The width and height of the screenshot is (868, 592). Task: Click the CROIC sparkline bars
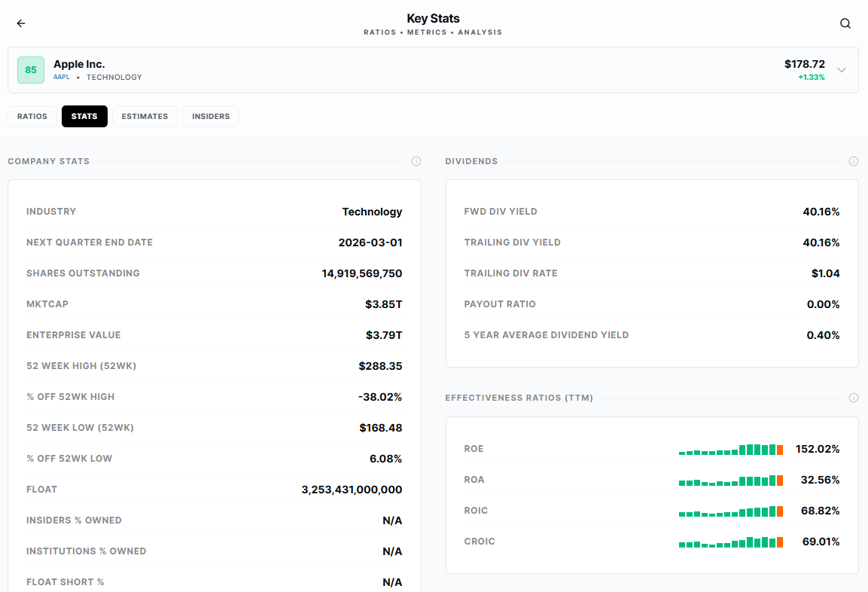[731, 542]
